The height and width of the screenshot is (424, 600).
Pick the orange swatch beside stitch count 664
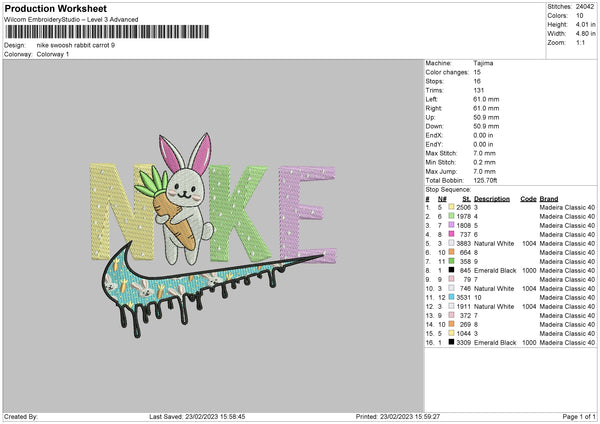point(451,252)
